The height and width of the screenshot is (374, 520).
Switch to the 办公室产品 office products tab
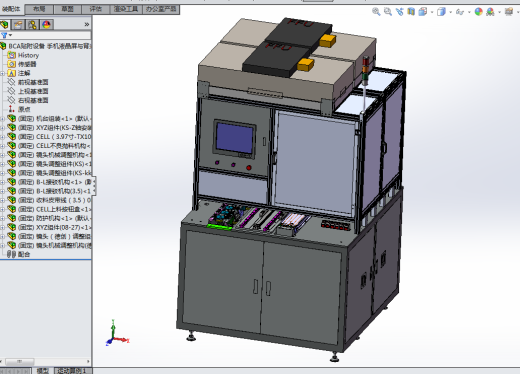tap(161, 9)
